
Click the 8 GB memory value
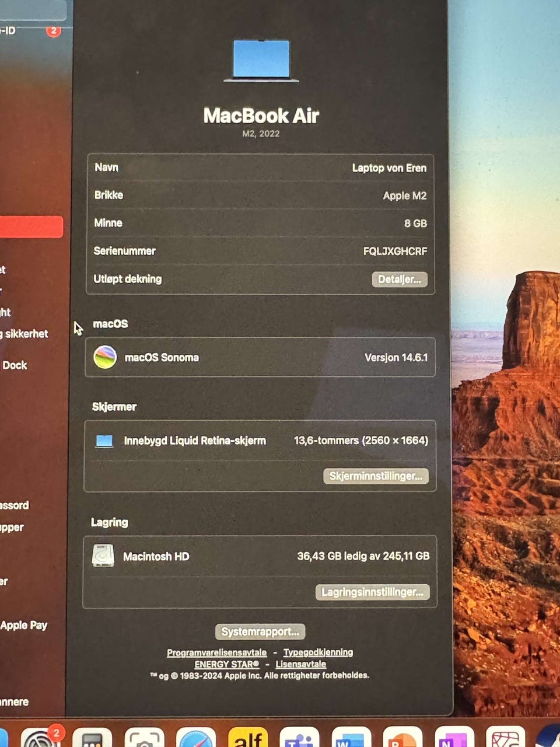click(x=415, y=224)
